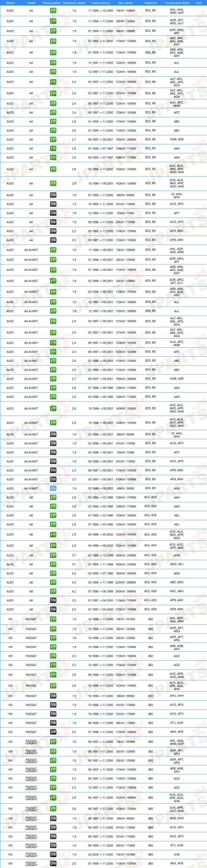Screen dimensions: 207x868
Task: Click petrol icon in A4 2.8 08.2001 row
Action: [x=53, y=184]
